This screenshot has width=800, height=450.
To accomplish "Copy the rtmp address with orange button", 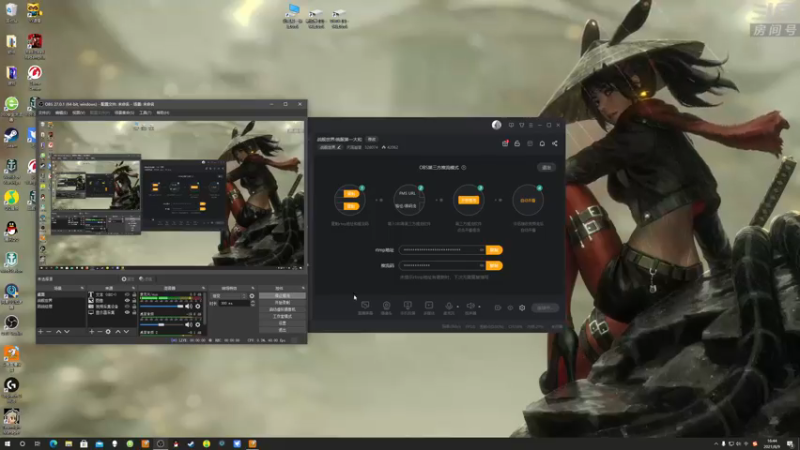I will (494, 250).
